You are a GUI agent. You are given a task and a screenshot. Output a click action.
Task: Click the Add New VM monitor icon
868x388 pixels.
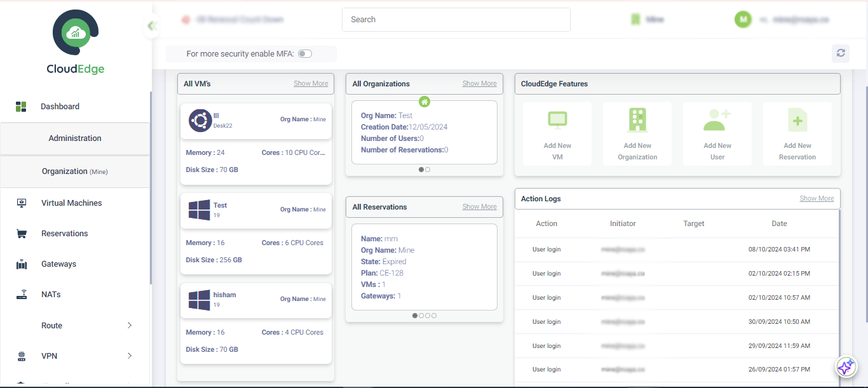pos(557,120)
